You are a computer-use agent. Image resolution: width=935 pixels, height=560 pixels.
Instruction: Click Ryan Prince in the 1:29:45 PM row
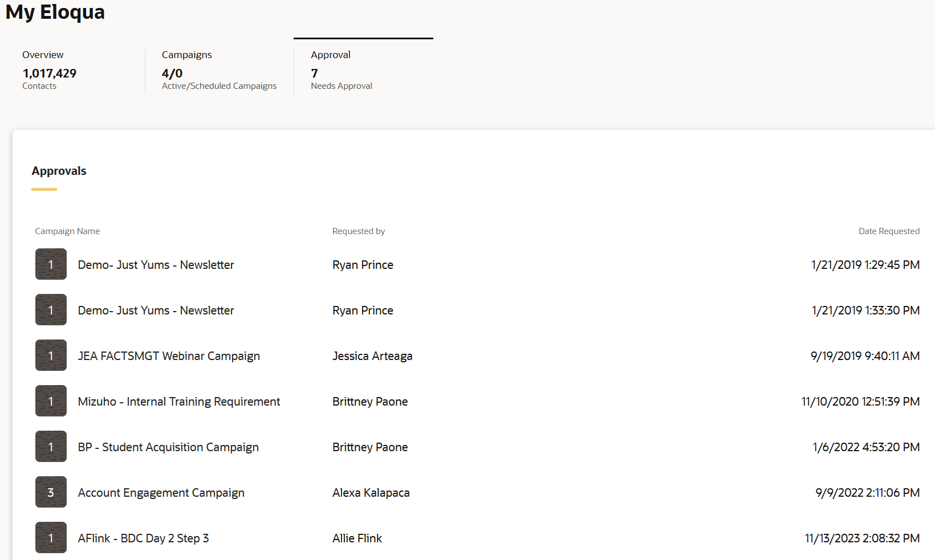(x=363, y=265)
